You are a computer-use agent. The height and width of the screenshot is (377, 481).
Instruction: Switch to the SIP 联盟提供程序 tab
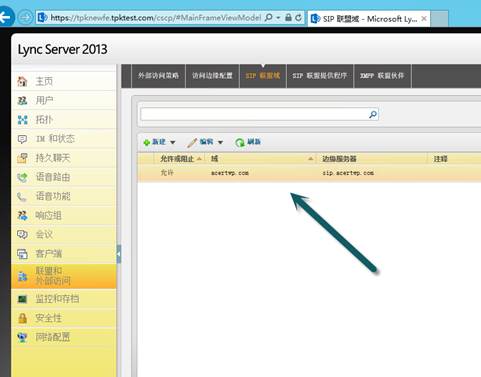(320, 76)
